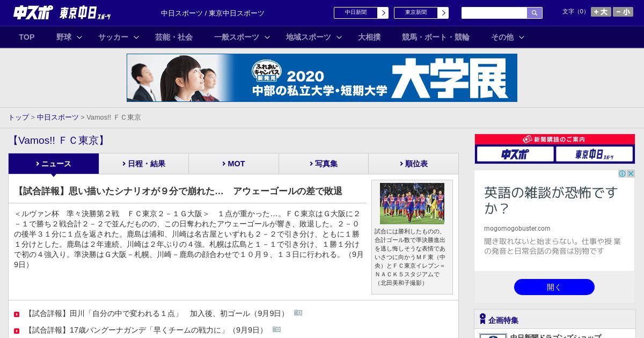Click the search magnifier button

click(535, 13)
